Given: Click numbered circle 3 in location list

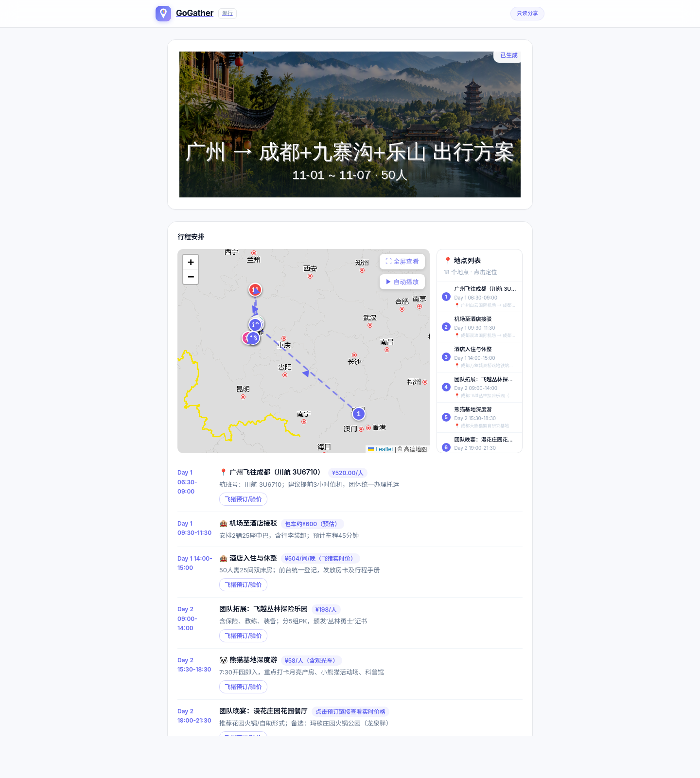Looking at the screenshot, I should [x=446, y=357].
